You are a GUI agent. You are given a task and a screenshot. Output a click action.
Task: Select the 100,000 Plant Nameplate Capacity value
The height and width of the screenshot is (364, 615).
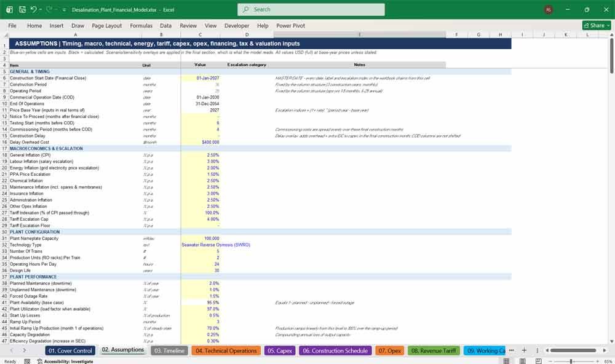(200, 239)
